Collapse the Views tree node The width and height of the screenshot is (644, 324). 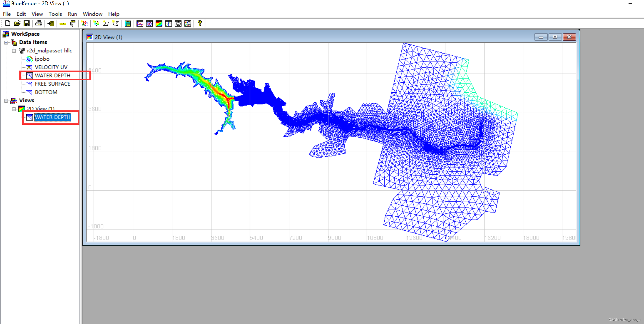coord(6,100)
